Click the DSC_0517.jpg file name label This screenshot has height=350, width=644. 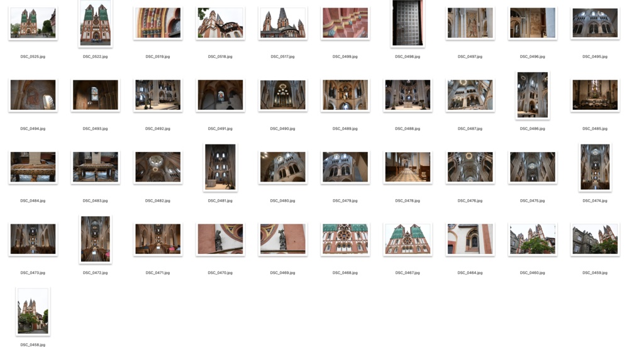pos(282,57)
